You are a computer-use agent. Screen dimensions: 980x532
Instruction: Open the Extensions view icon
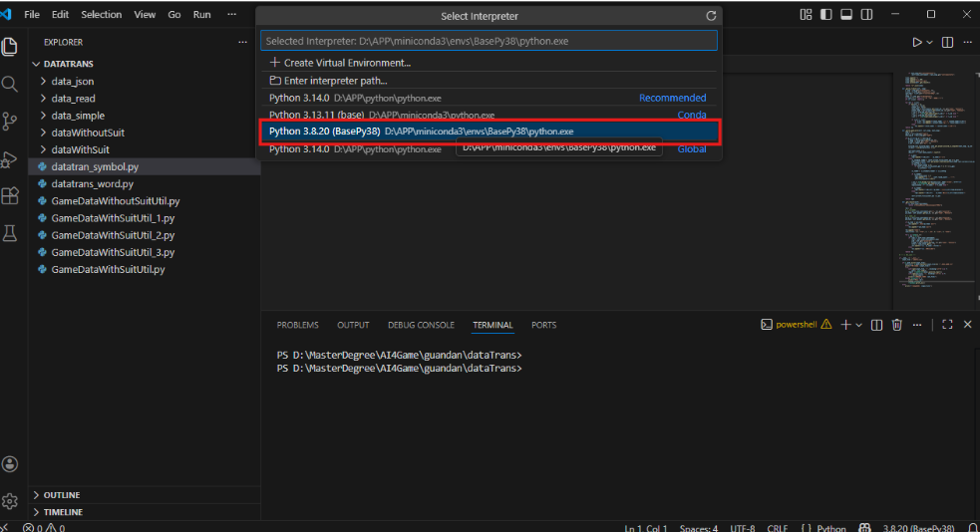click(9, 196)
